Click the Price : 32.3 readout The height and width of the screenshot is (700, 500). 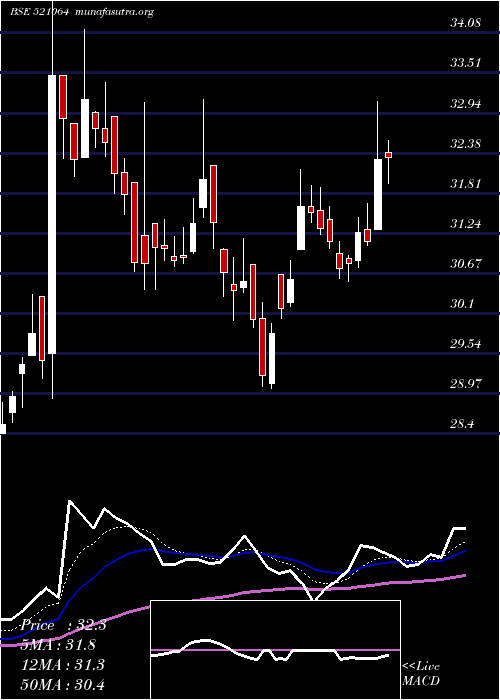pos(63,625)
